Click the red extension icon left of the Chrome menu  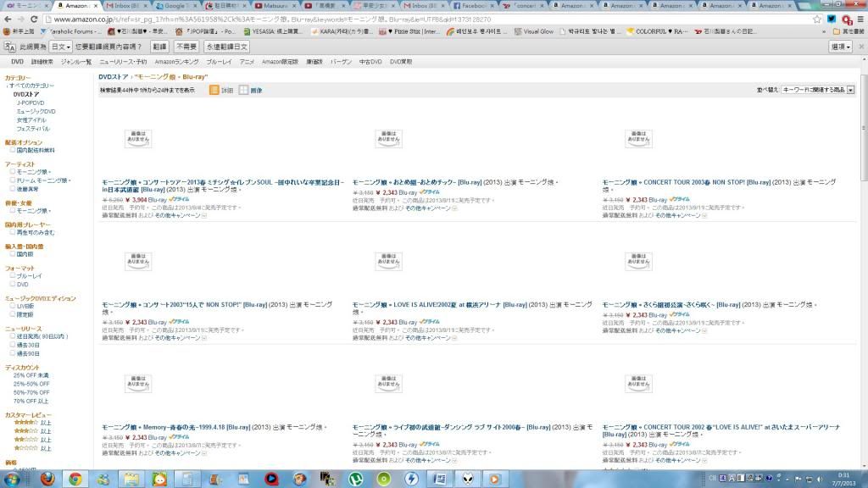(847, 19)
